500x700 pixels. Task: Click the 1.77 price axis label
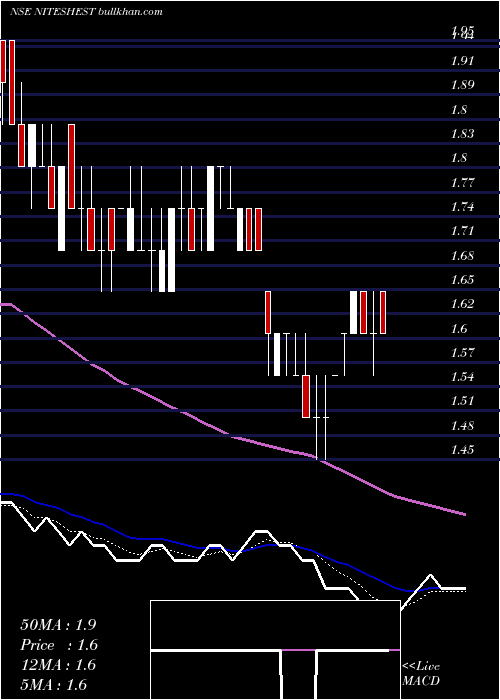point(462,183)
